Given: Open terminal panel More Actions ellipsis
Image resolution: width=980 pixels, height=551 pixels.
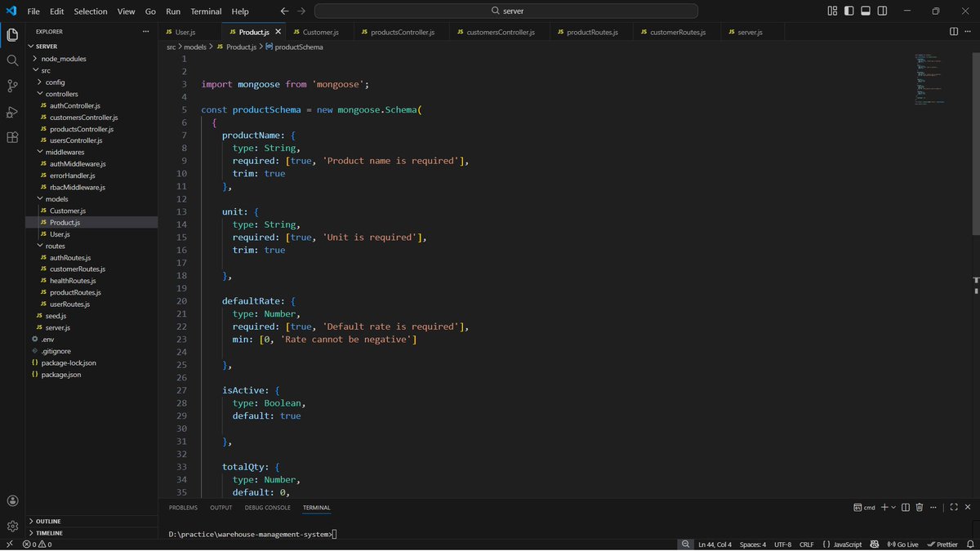Looking at the screenshot, I should click(933, 507).
